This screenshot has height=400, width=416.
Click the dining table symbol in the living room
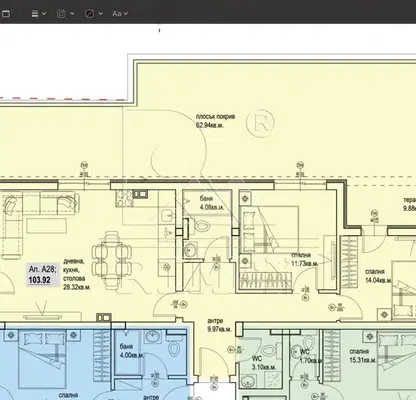click(x=112, y=260)
